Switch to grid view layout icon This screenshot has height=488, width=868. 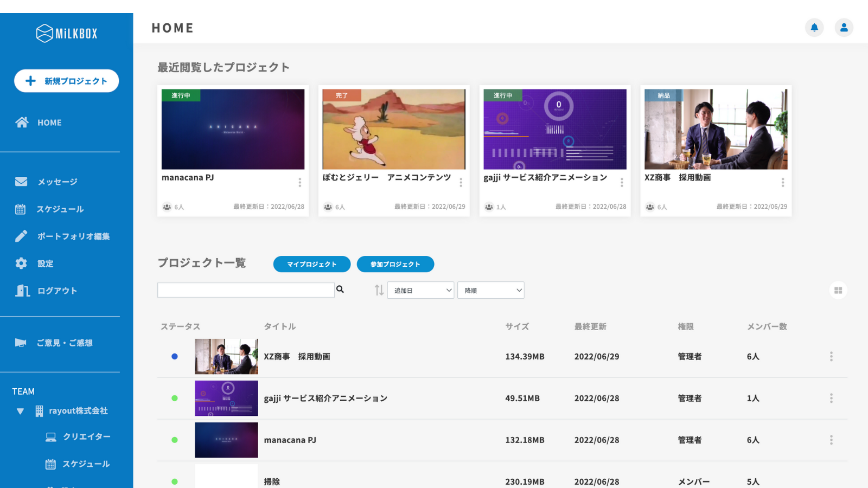(838, 291)
